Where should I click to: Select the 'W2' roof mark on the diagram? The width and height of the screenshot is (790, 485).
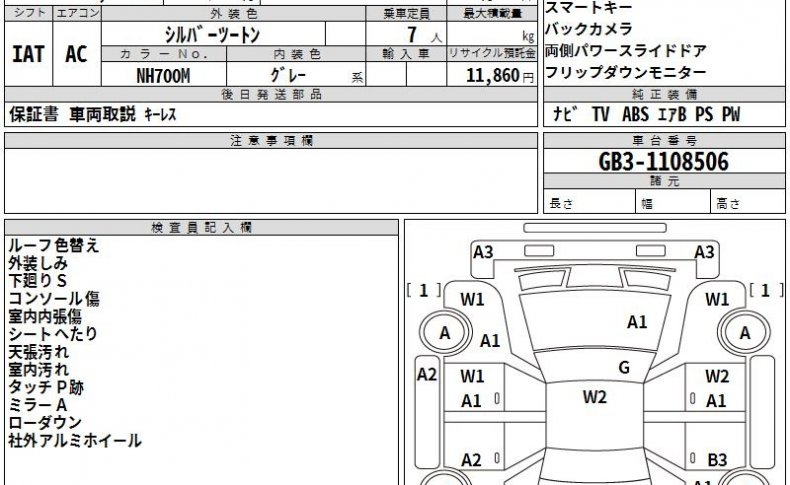click(x=595, y=397)
